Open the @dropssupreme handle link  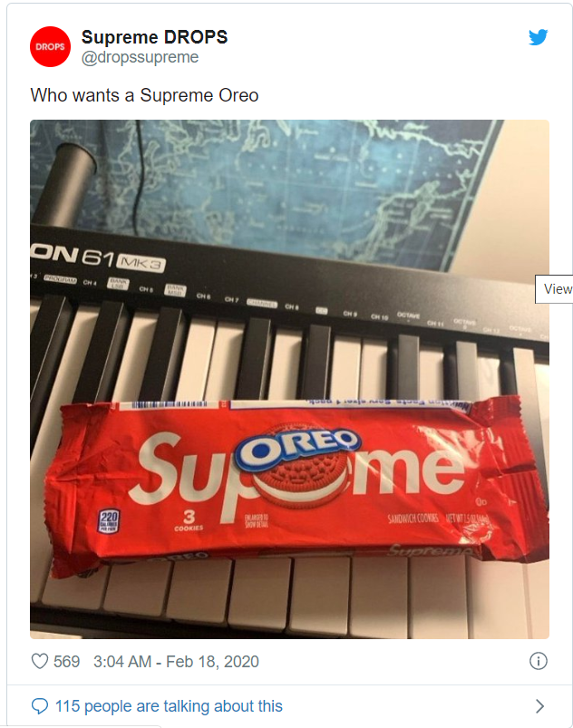click(141, 57)
